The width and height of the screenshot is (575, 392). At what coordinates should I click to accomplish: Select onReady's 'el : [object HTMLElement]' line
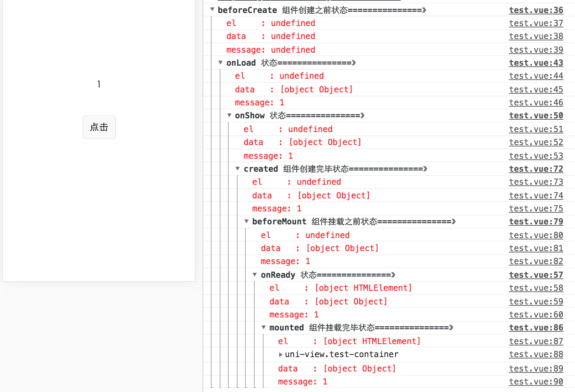pos(341,288)
